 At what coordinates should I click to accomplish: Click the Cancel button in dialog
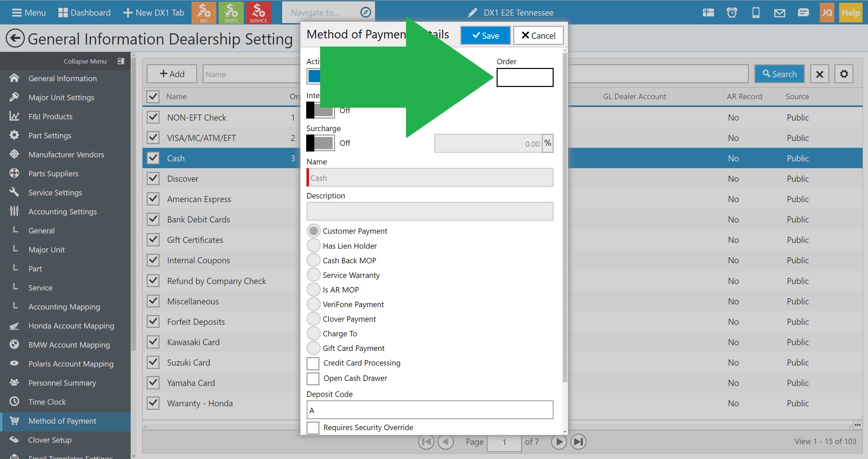538,35
